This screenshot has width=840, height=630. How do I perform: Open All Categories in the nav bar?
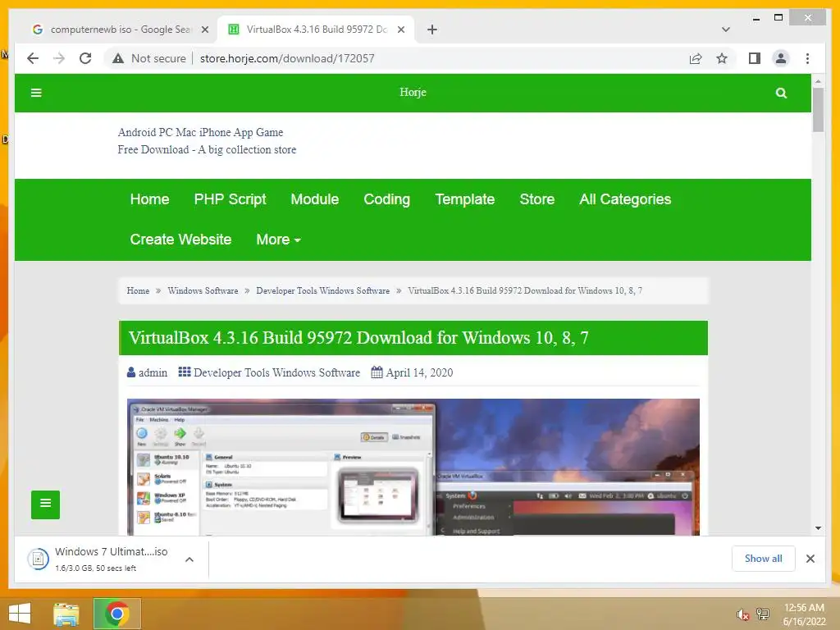(625, 199)
